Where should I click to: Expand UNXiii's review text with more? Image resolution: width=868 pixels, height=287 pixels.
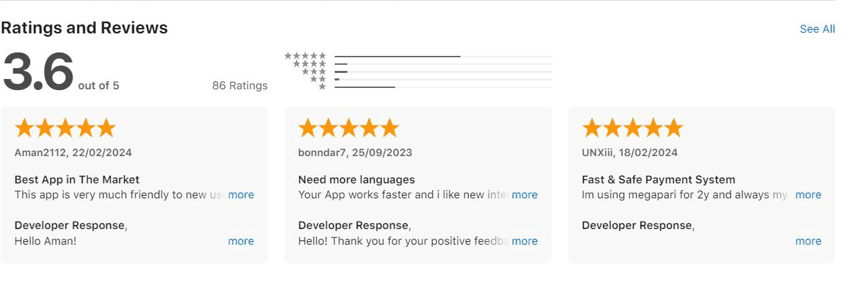(x=807, y=195)
